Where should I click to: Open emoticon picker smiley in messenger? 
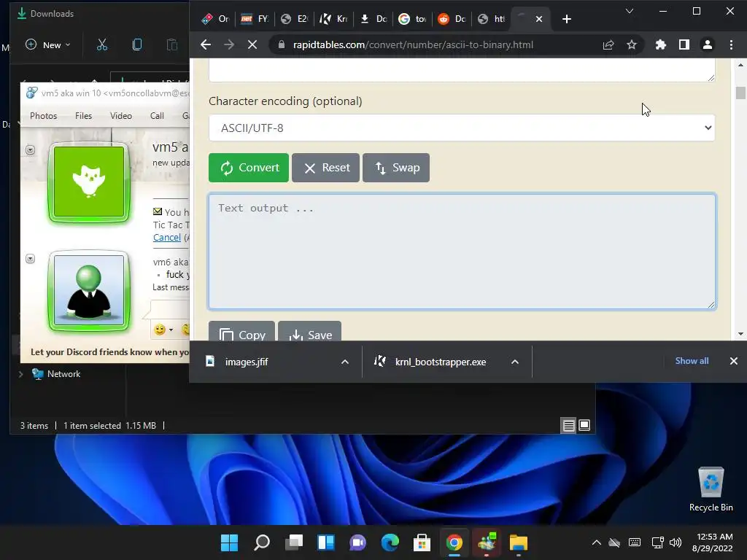tap(160, 330)
